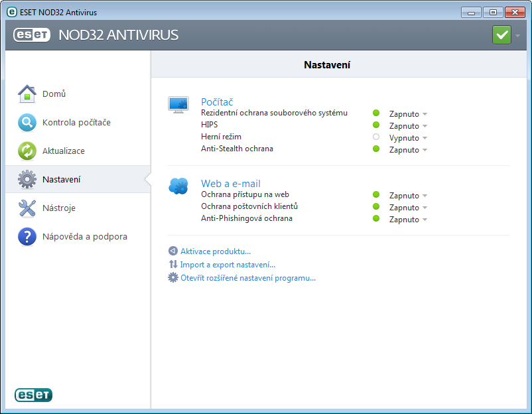Open Zapnuto dropdown for Anti-Stealth ochrana
532x414 pixels.
(408, 150)
